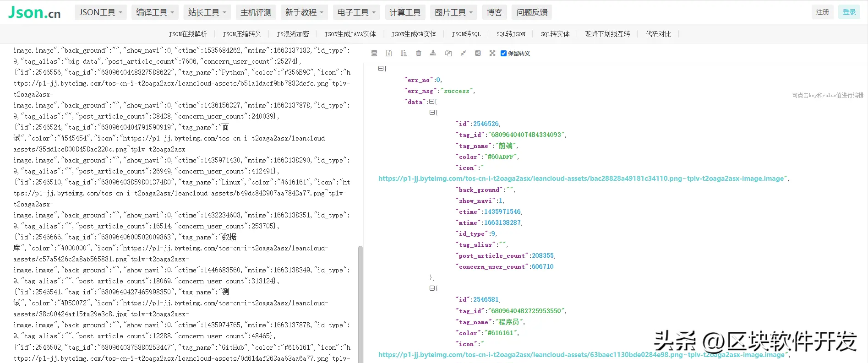The image size is (868, 363).
Task: Click the bac28828a49181c34110.png icon URL link
Action: (581, 179)
